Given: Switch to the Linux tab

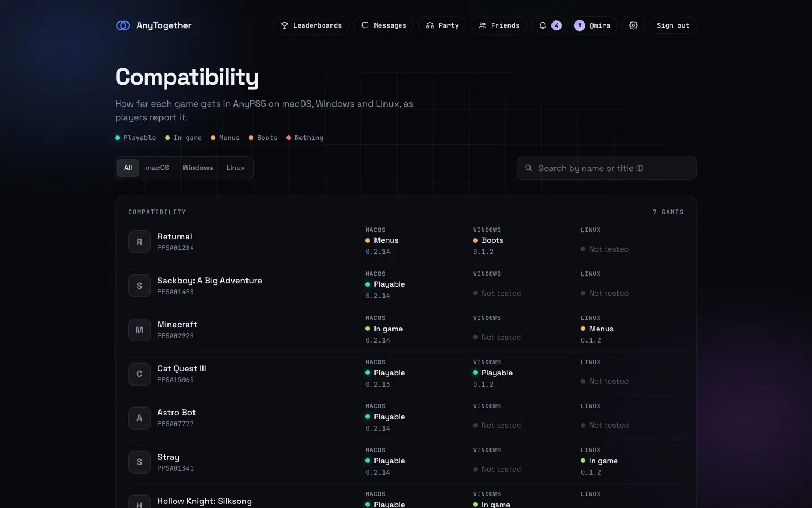Looking at the screenshot, I should click(x=235, y=168).
